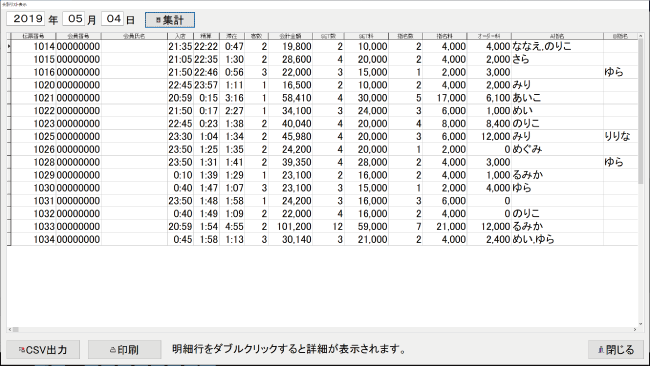Click the row selector of slip 1014
Viewport: 650px width, 366px height.
pyautogui.click(x=9, y=46)
